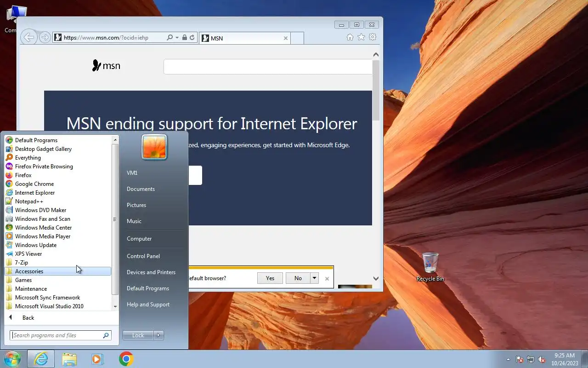Screen dimensions: 588x368
Task: Open Control Panel from the Start menu
Action: [154, 256]
